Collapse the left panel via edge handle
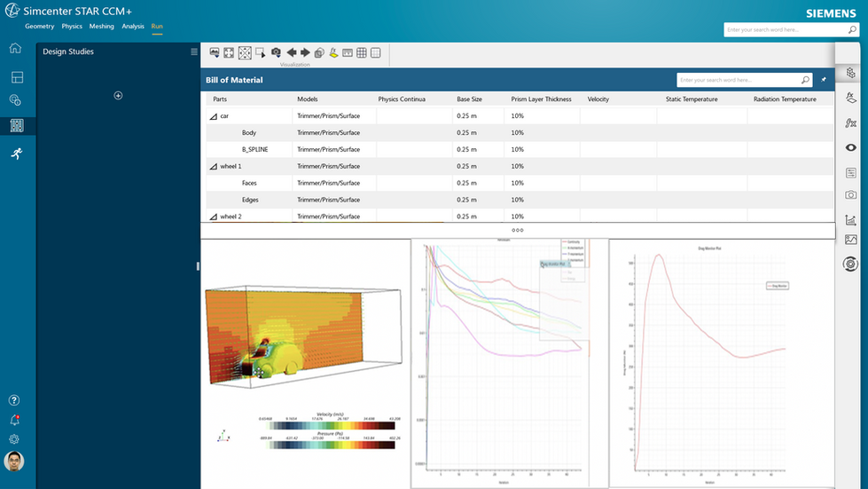 [198, 266]
